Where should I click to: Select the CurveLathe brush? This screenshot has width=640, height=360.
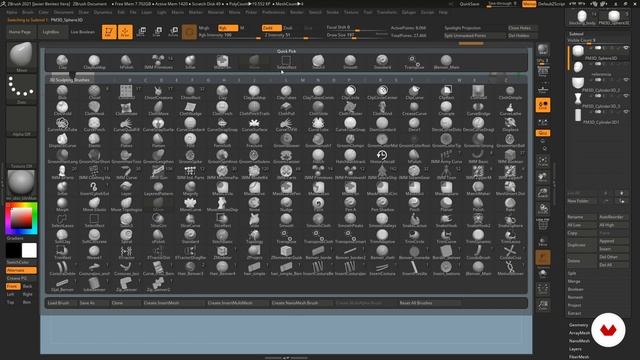pyautogui.click(x=510, y=108)
